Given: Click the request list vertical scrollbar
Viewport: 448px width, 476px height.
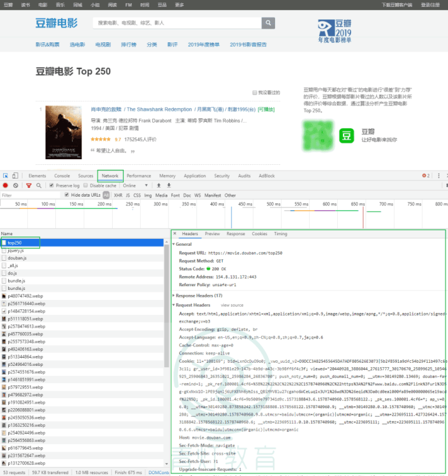Looking at the screenshot, I should 166,307.
